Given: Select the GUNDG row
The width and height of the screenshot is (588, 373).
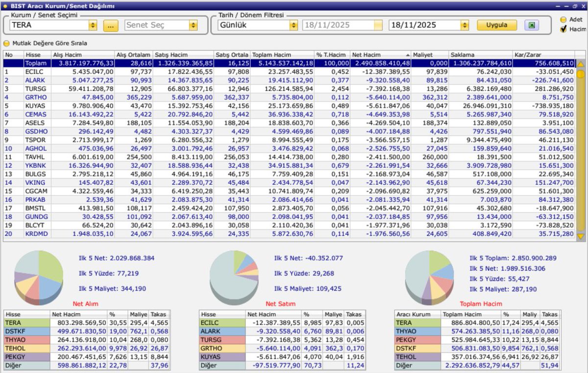Looking at the screenshot, I should pyautogui.click(x=289, y=217).
